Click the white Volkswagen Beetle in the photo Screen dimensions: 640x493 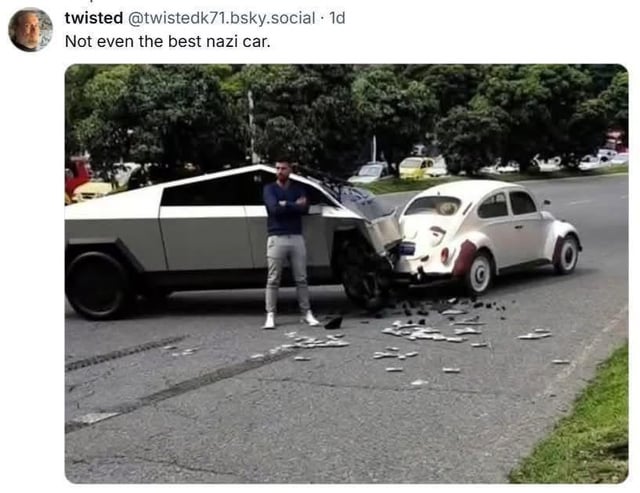pyautogui.click(x=488, y=235)
